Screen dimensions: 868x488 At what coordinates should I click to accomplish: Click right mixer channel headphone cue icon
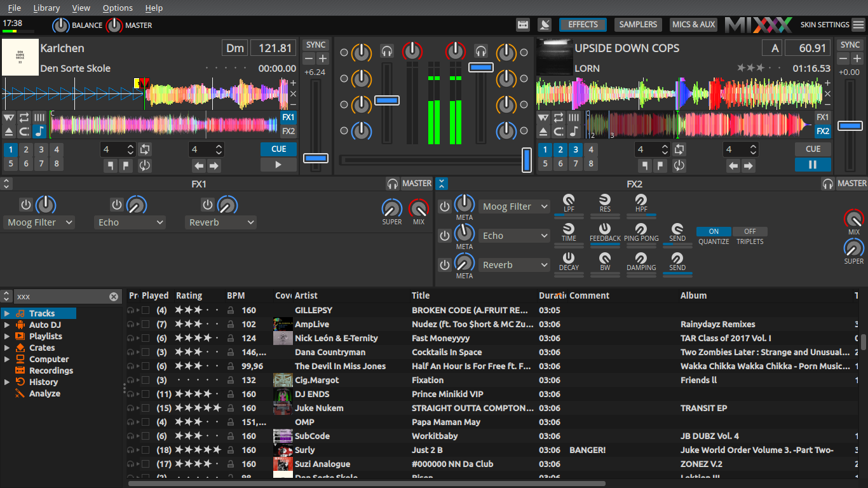click(481, 51)
